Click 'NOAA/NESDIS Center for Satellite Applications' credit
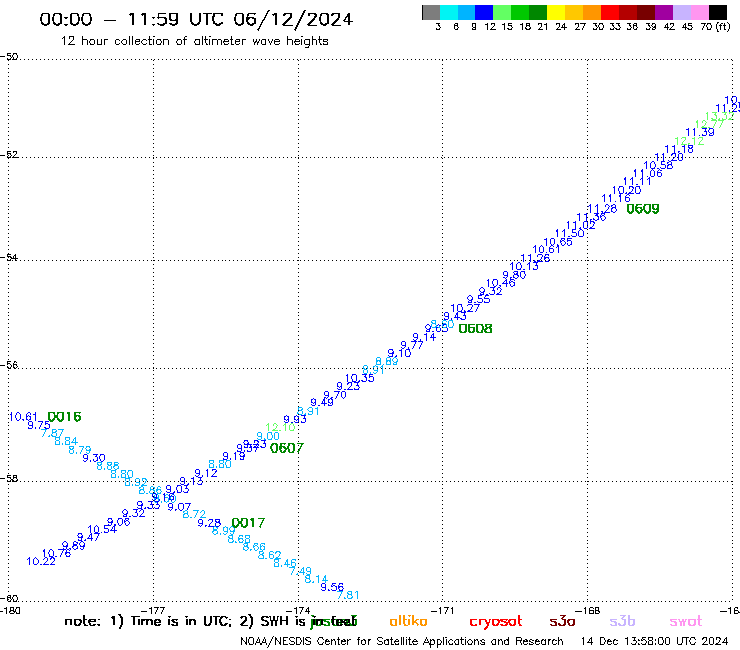Screen dimensions: 740x650 pyautogui.click(x=362, y=642)
